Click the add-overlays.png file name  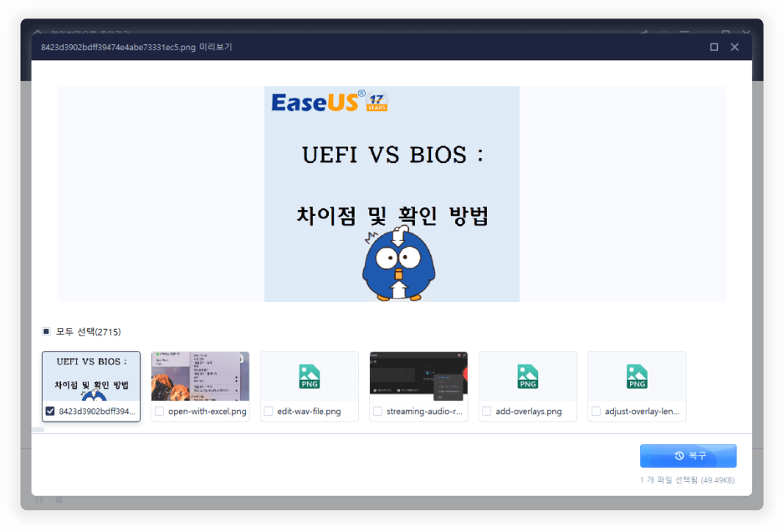pos(529,412)
